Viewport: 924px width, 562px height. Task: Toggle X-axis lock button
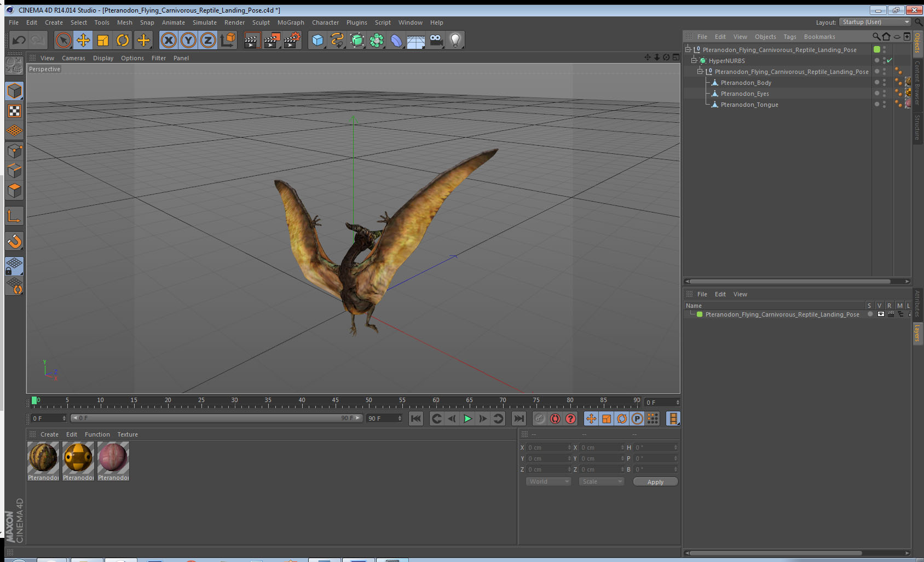(x=169, y=40)
